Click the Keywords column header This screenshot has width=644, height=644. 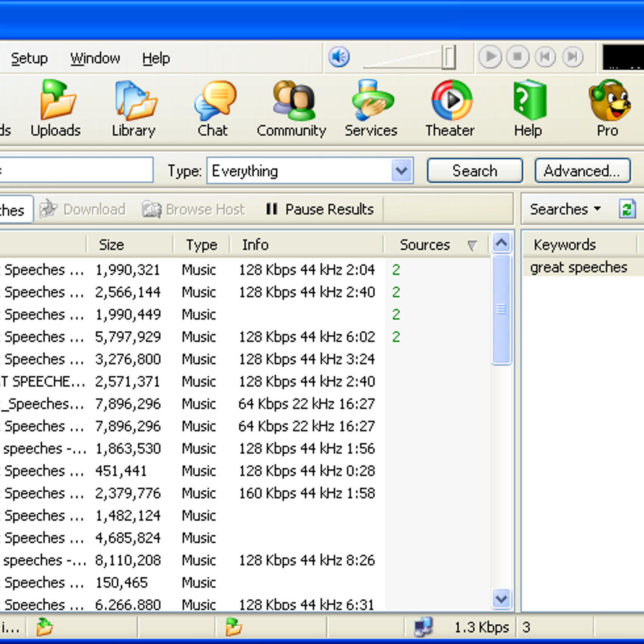[580, 245]
